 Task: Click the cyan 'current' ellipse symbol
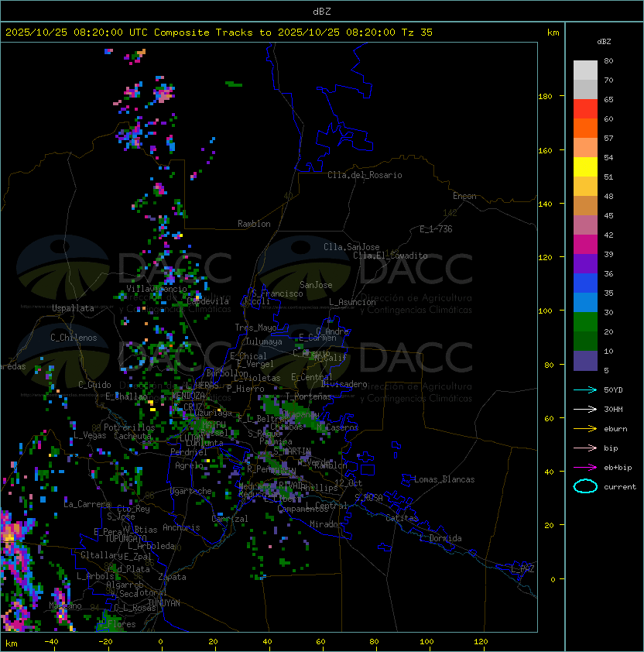tap(585, 486)
